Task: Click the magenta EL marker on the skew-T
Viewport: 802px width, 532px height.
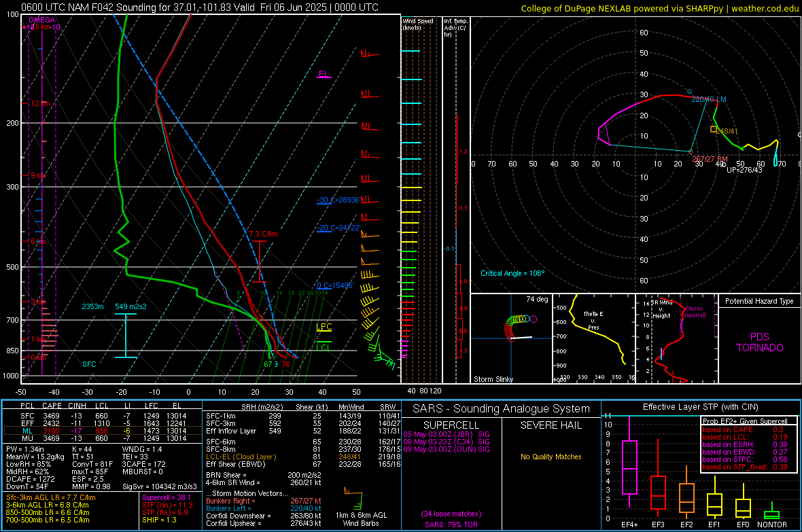Action: pos(324,74)
